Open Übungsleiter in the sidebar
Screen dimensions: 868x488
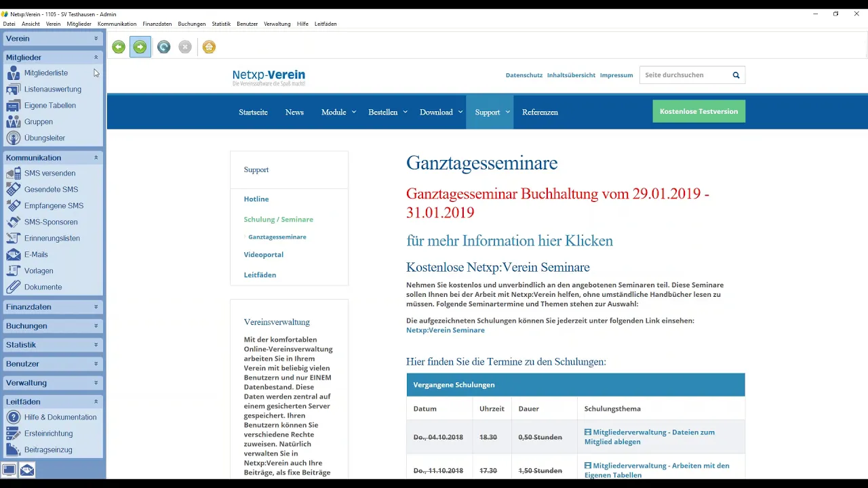pyautogui.click(x=44, y=138)
